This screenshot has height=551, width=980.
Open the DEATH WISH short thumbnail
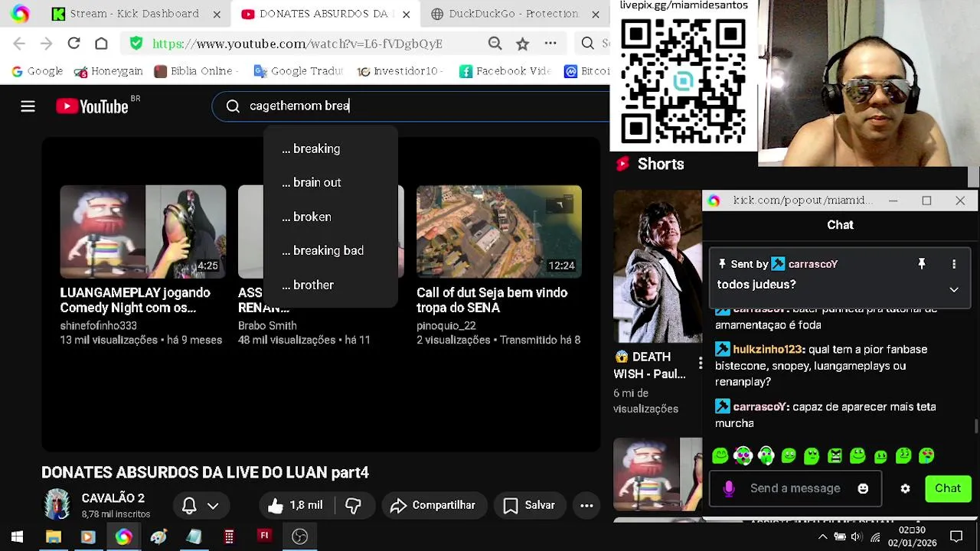coord(657,266)
